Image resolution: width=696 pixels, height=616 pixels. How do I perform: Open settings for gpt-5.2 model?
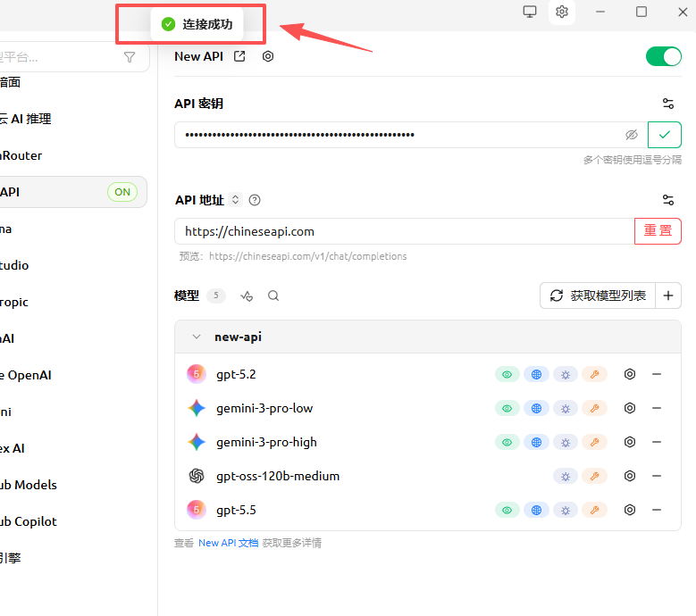629,374
